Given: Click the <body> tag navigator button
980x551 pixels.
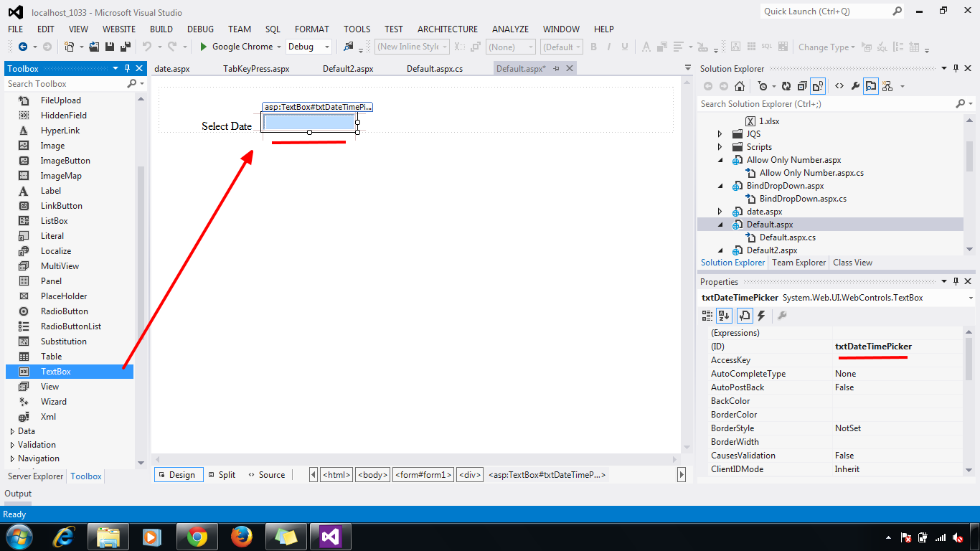Looking at the screenshot, I should click(x=372, y=475).
